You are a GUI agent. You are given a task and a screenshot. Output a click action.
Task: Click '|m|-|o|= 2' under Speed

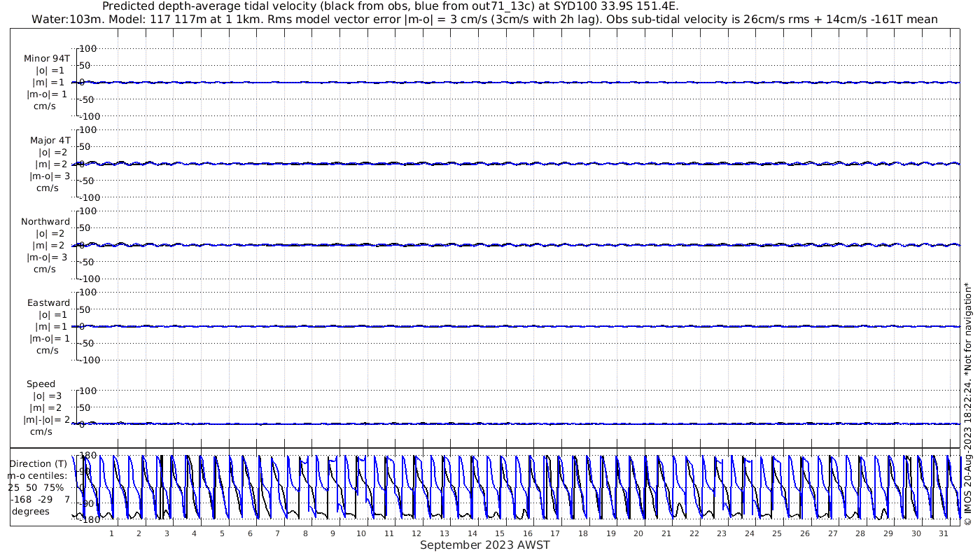click(x=47, y=420)
